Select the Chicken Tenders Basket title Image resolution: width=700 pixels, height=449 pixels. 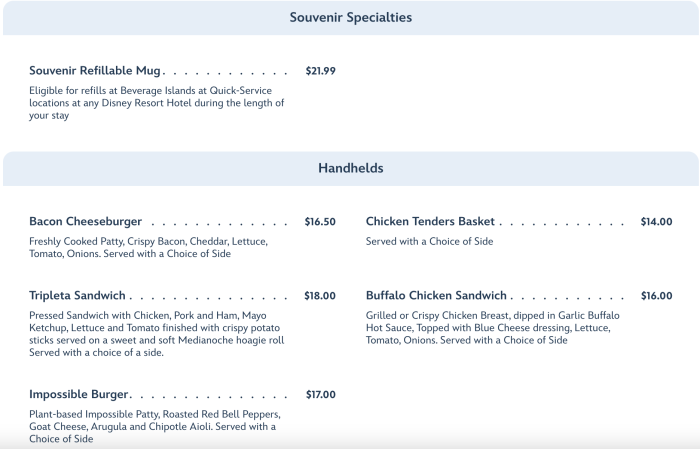click(431, 222)
